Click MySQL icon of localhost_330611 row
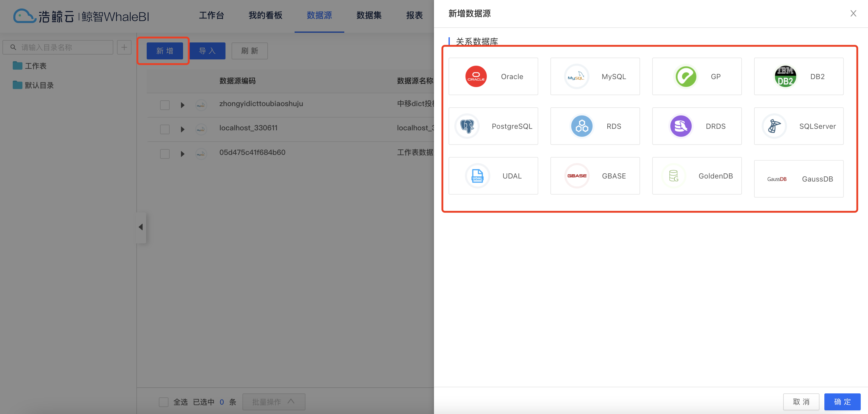The image size is (868, 414). coord(201,129)
